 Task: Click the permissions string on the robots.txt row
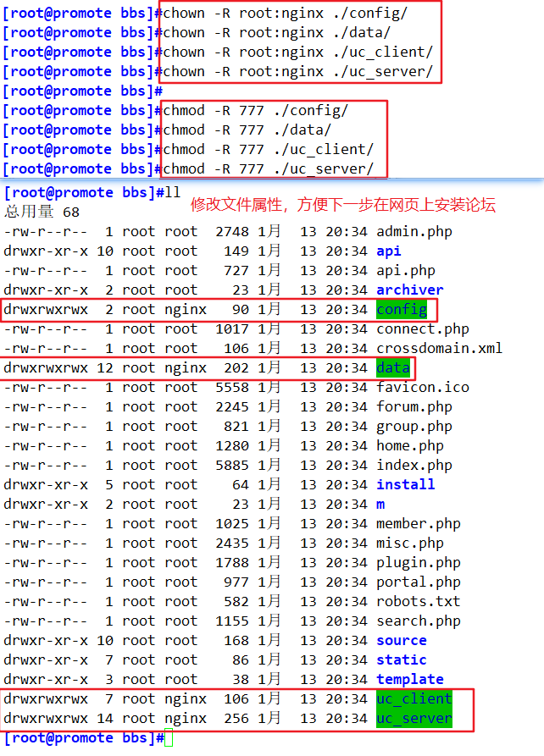[46, 602]
